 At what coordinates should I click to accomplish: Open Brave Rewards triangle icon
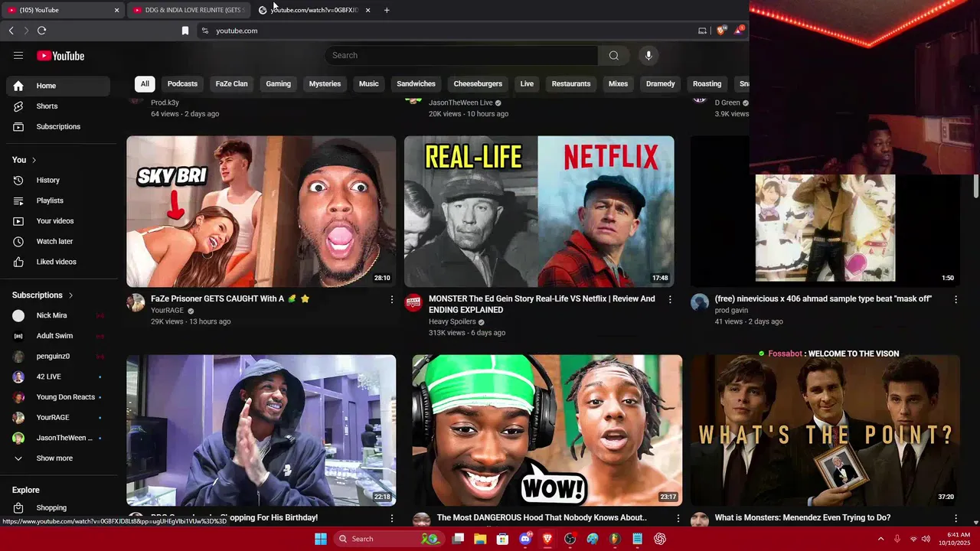click(x=739, y=31)
